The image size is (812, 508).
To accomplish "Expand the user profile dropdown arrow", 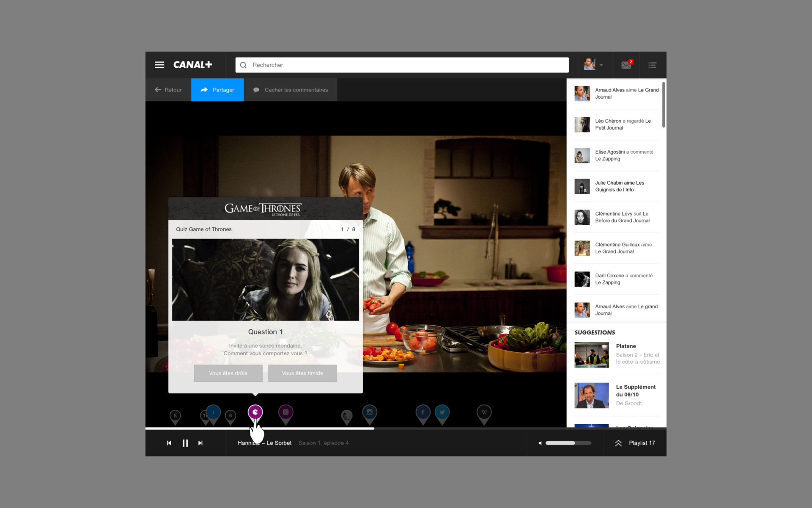I will pos(601,65).
